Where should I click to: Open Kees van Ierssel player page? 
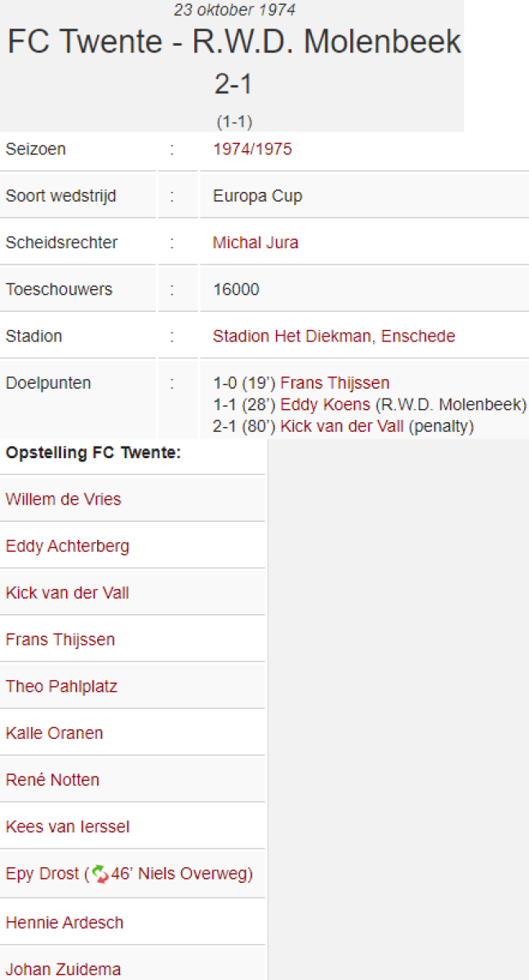click(x=67, y=827)
